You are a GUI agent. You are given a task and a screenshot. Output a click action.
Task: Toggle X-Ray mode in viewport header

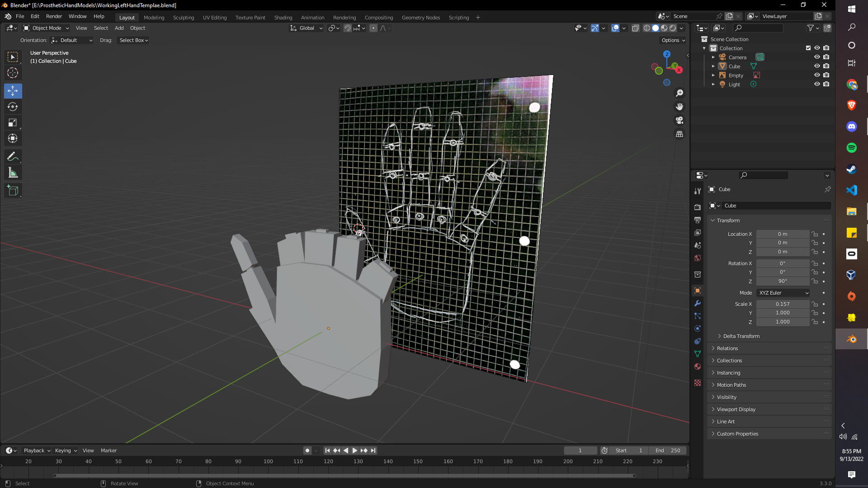(x=635, y=28)
